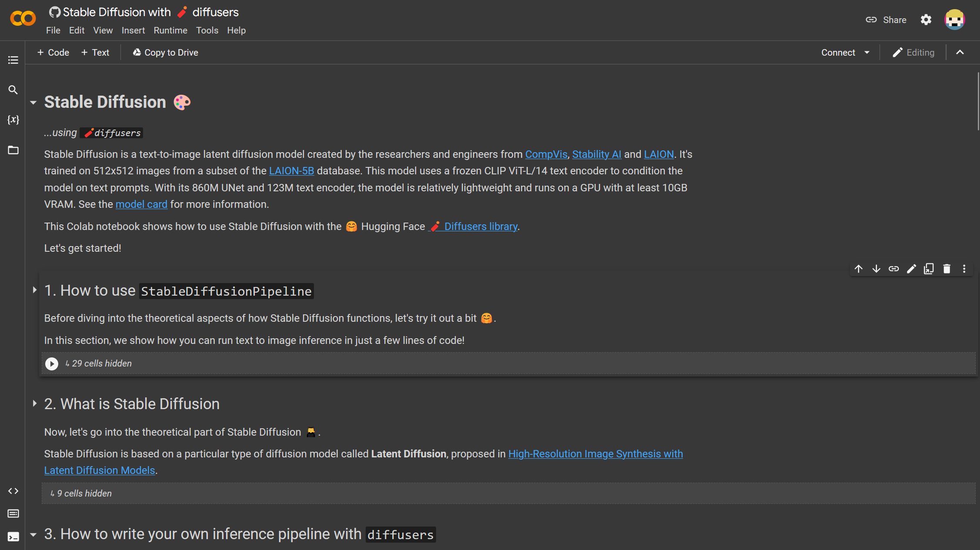Open the Runtime menu
This screenshot has height=550, width=980.
click(x=170, y=30)
